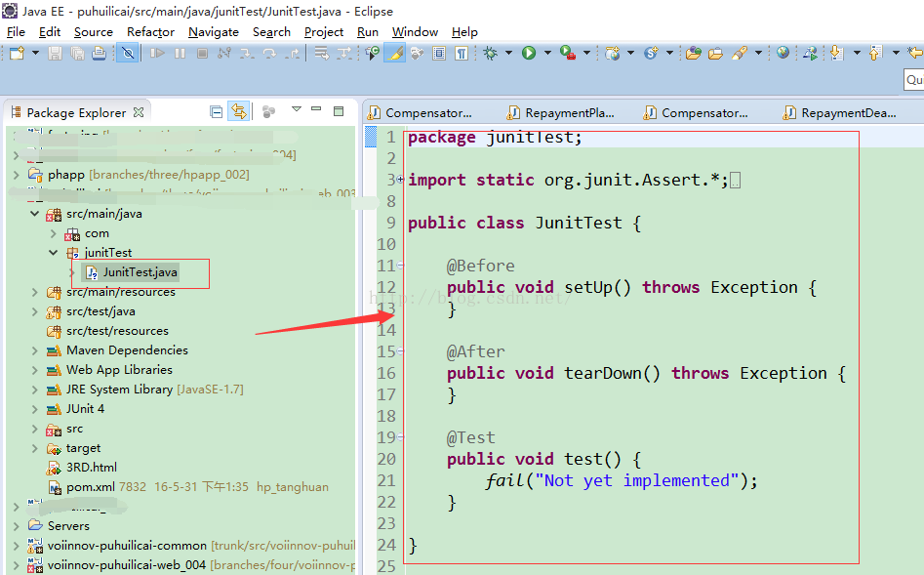Click the Debug bug icon
Screen dimensions: 924x575
tap(490, 53)
